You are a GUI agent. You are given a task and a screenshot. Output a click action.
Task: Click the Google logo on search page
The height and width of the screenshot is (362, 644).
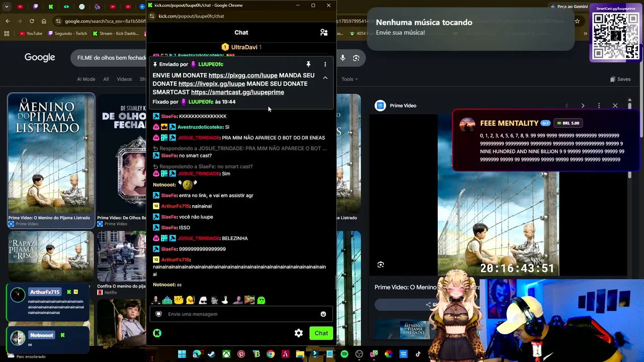tap(40, 57)
